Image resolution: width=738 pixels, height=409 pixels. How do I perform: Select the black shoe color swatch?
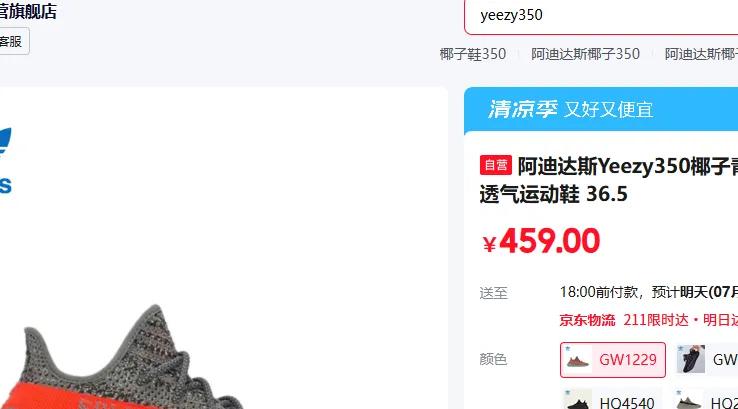tap(690, 359)
